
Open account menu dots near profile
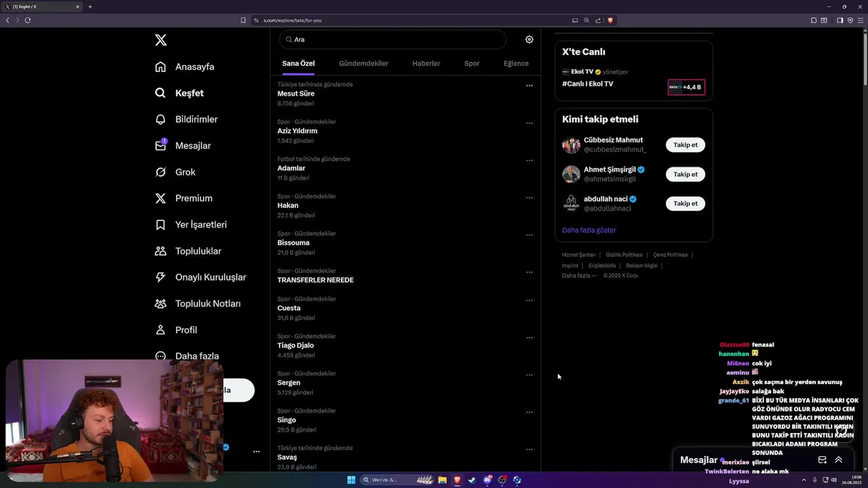tap(256, 451)
